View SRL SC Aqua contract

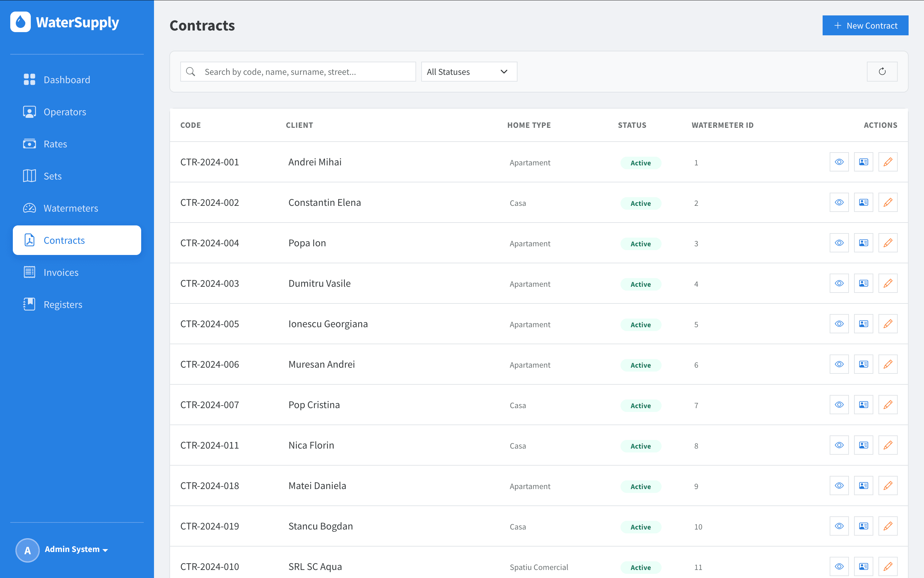(x=839, y=566)
